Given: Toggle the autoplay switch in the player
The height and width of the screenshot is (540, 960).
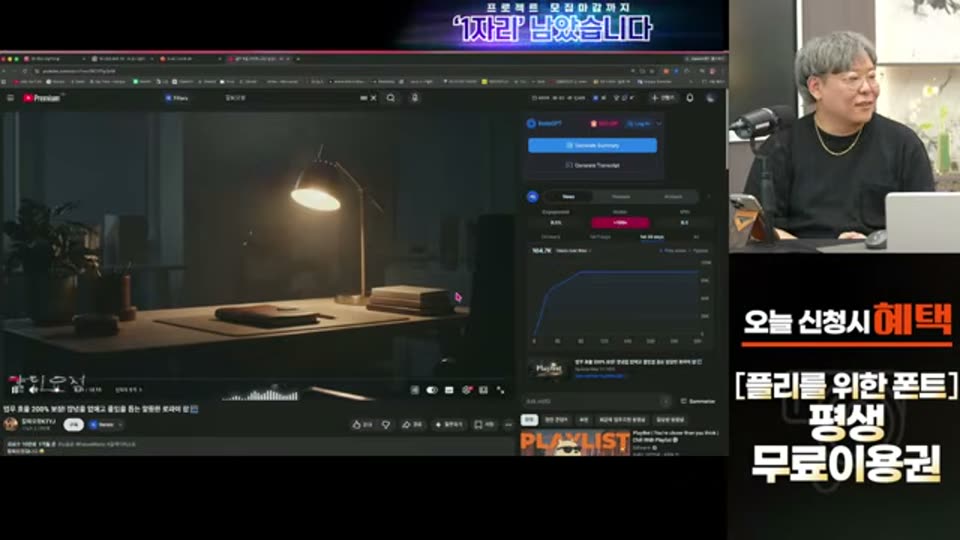Looking at the screenshot, I should (432, 390).
